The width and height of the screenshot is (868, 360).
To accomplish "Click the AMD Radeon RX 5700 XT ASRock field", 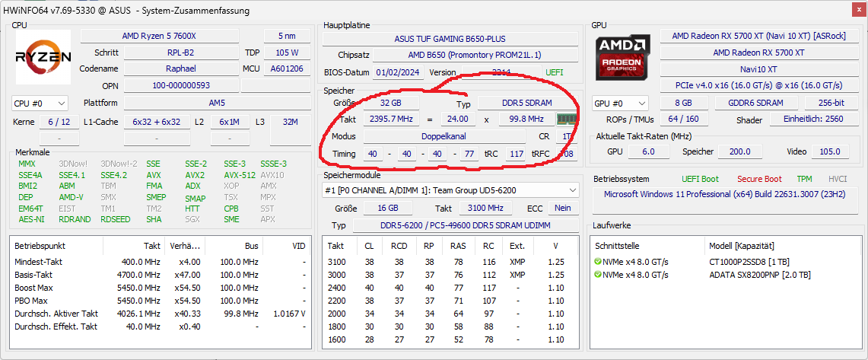I will pyautogui.click(x=758, y=36).
